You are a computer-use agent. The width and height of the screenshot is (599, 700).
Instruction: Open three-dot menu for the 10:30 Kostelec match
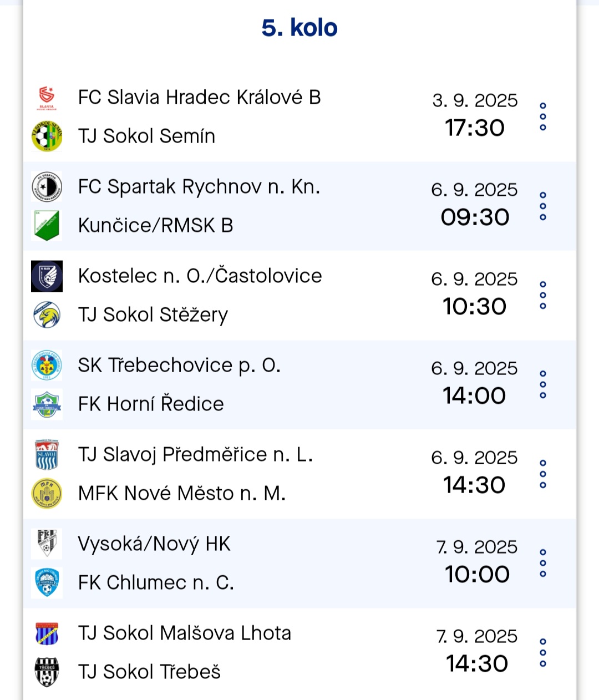point(543,295)
